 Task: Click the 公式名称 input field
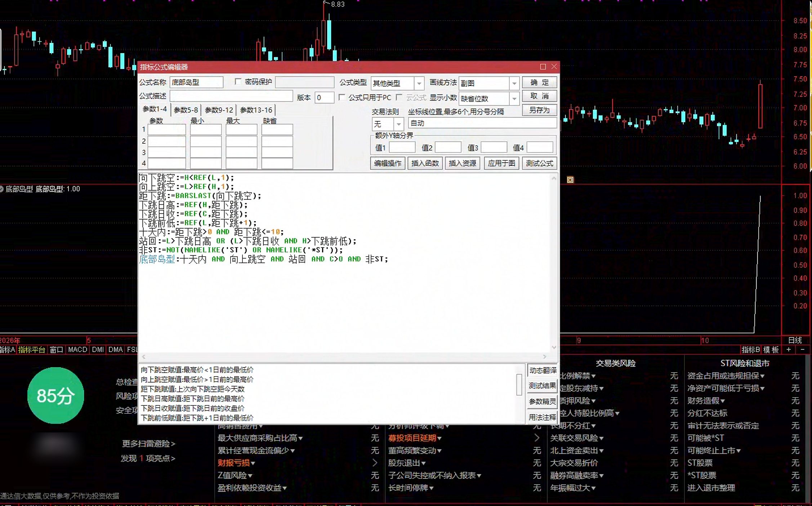[196, 83]
